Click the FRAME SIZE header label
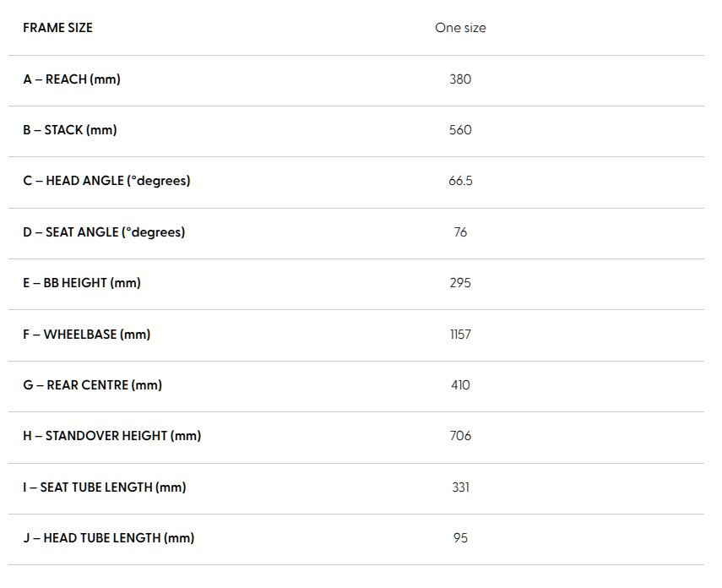This screenshot has width=722, height=588. click(57, 28)
